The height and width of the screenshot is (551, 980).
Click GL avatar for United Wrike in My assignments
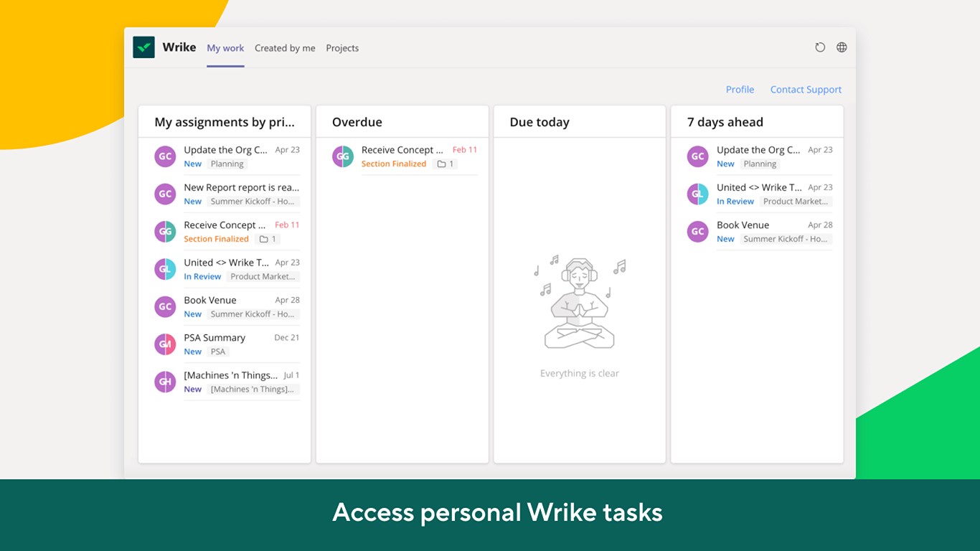click(x=165, y=269)
